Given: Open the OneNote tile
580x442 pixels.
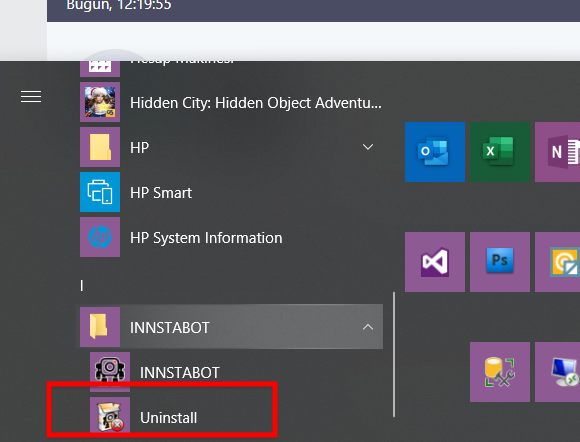Looking at the screenshot, I should (x=557, y=152).
